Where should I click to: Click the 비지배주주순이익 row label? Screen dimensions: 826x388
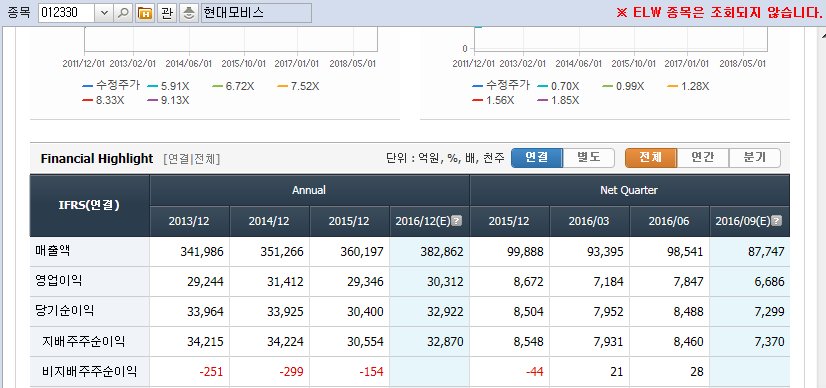[x=90, y=372]
